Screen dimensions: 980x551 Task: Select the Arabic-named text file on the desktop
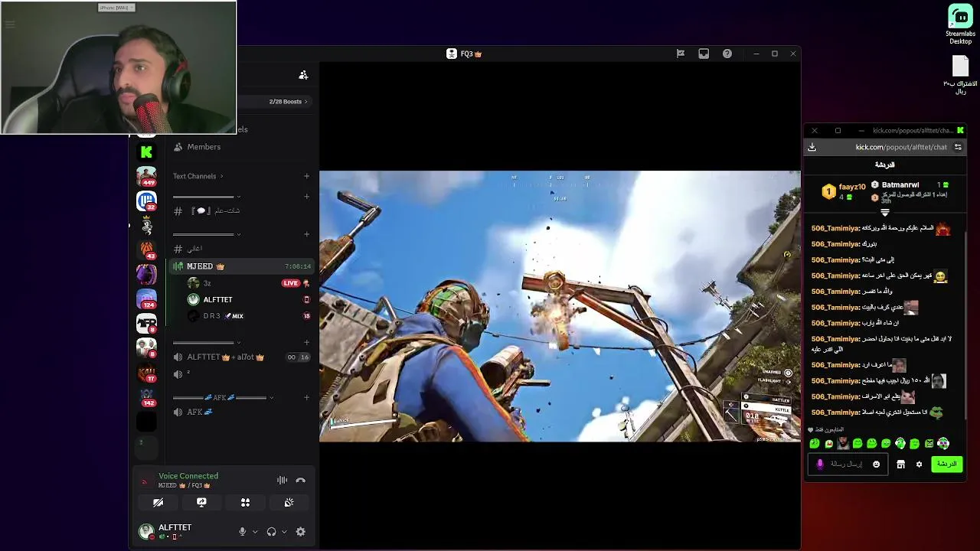[960, 75]
